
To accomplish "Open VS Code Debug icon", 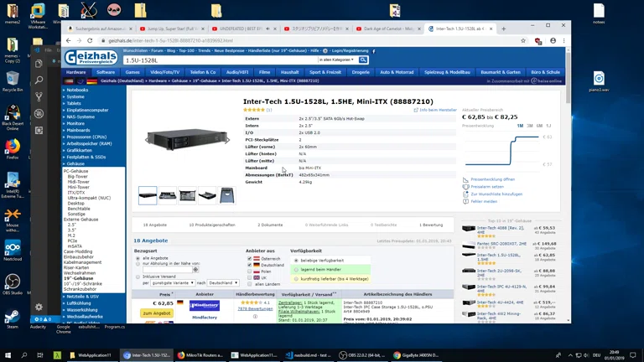I will [39, 114].
